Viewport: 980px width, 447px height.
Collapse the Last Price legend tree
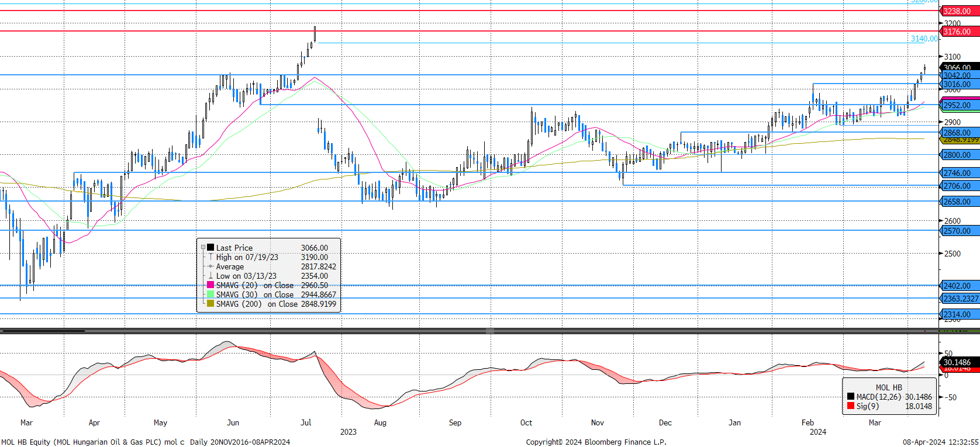tap(203, 248)
